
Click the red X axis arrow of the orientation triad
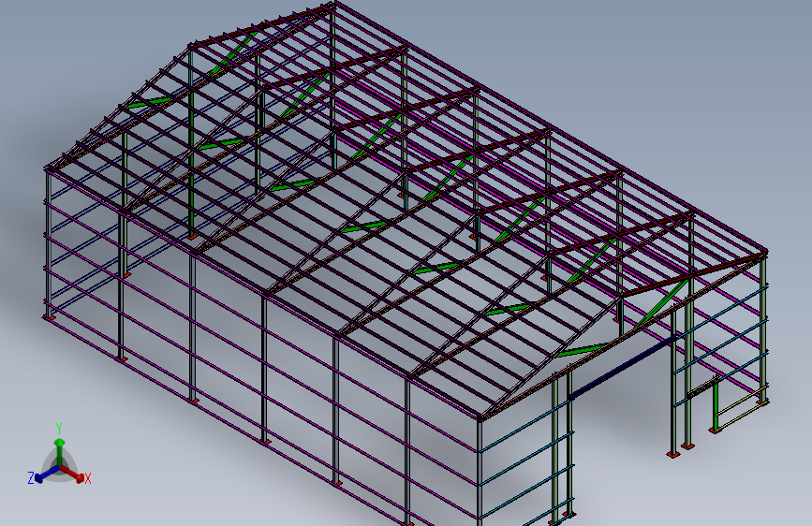pyautogui.click(x=73, y=474)
